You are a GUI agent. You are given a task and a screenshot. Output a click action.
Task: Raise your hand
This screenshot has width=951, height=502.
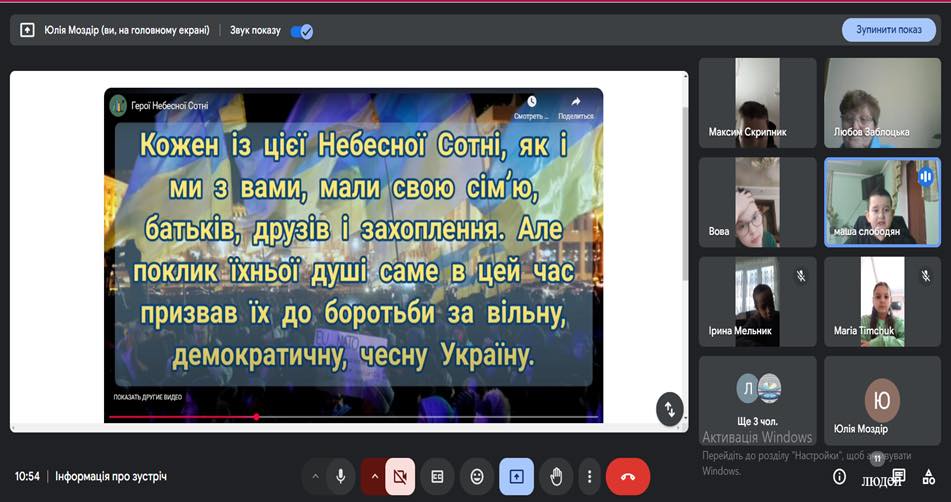556,477
